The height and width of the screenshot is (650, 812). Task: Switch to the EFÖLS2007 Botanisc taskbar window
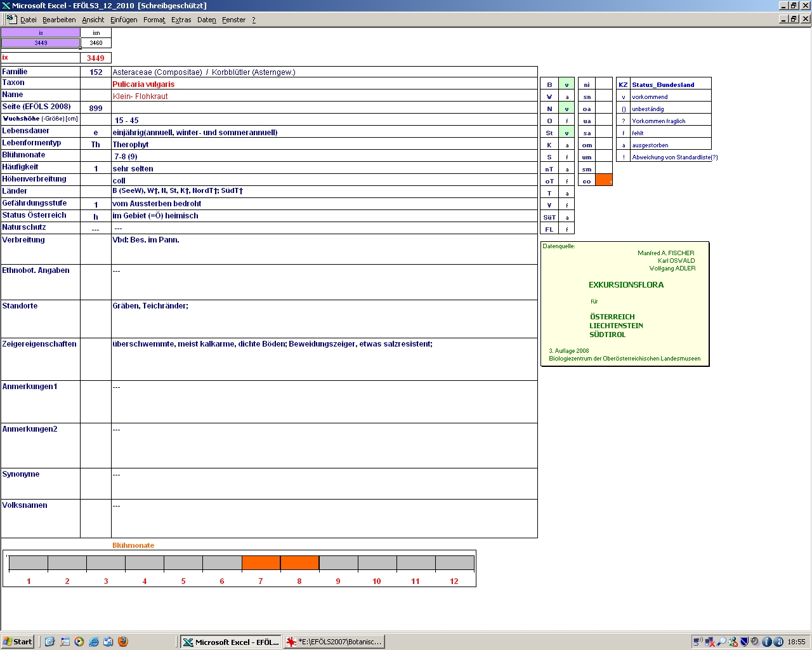pyautogui.click(x=334, y=642)
